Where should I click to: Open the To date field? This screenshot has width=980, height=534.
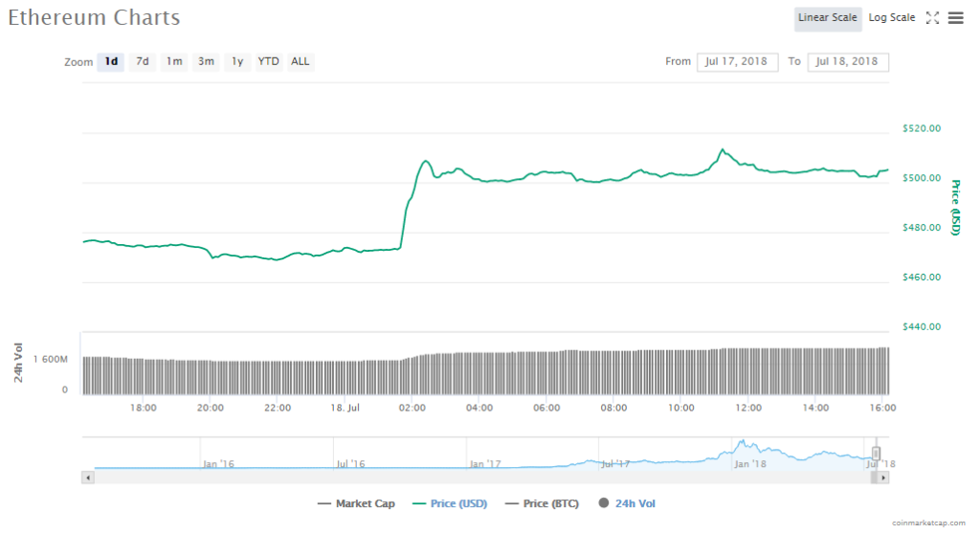coord(848,62)
